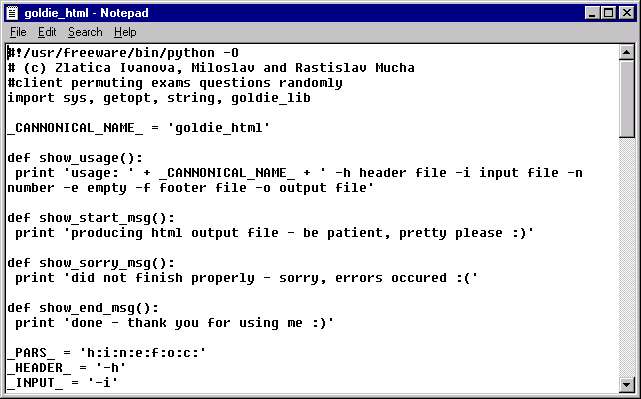Click the def show_start_msg() line

tap(91, 218)
